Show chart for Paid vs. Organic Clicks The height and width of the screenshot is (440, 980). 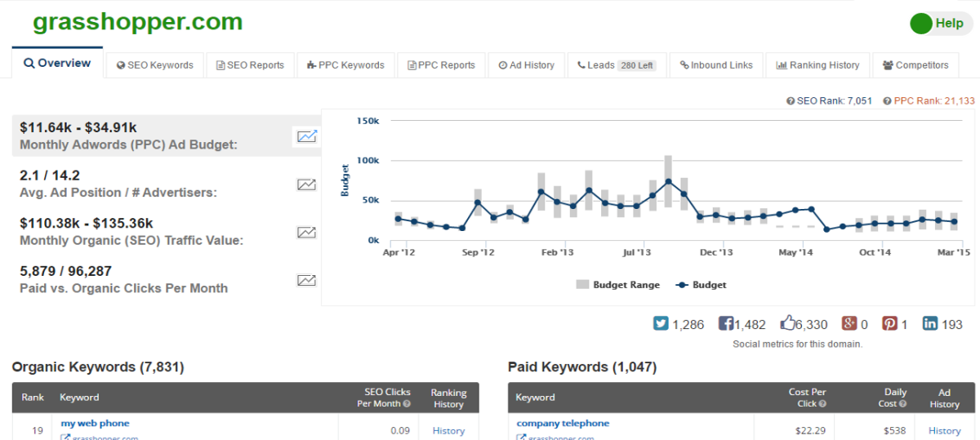tap(306, 280)
